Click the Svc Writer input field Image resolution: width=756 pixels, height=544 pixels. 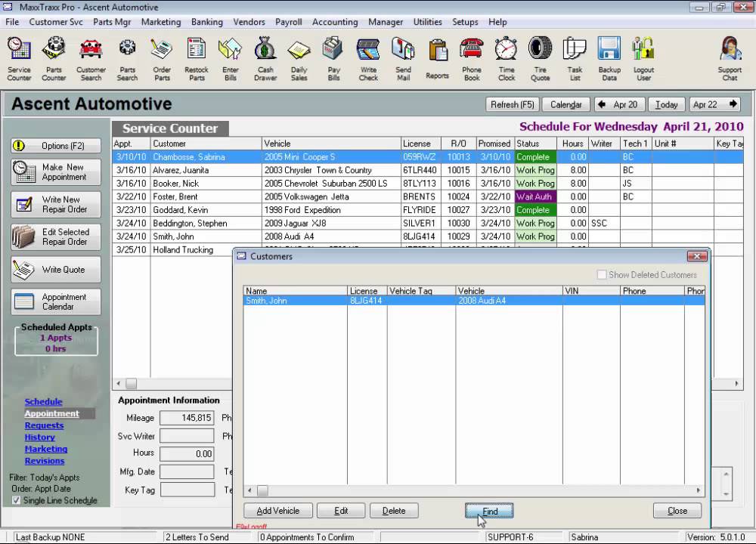pos(187,436)
